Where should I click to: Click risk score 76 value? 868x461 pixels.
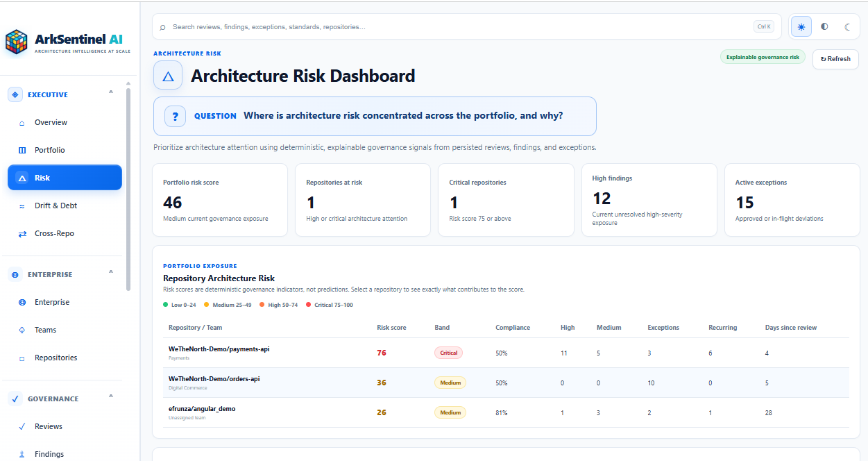(382, 353)
